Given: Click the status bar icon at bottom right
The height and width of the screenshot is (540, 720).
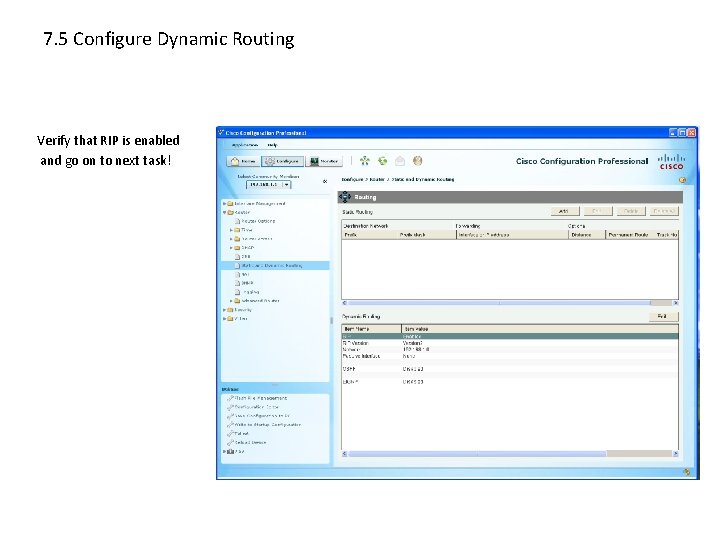Looking at the screenshot, I should [x=687, y=472].
